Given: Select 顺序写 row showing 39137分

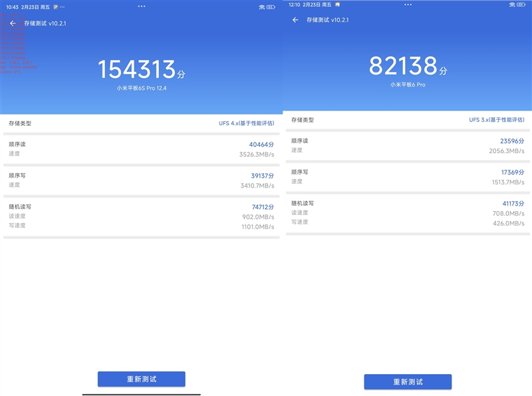Looking at the screenshot, I should tap(141, 180).
